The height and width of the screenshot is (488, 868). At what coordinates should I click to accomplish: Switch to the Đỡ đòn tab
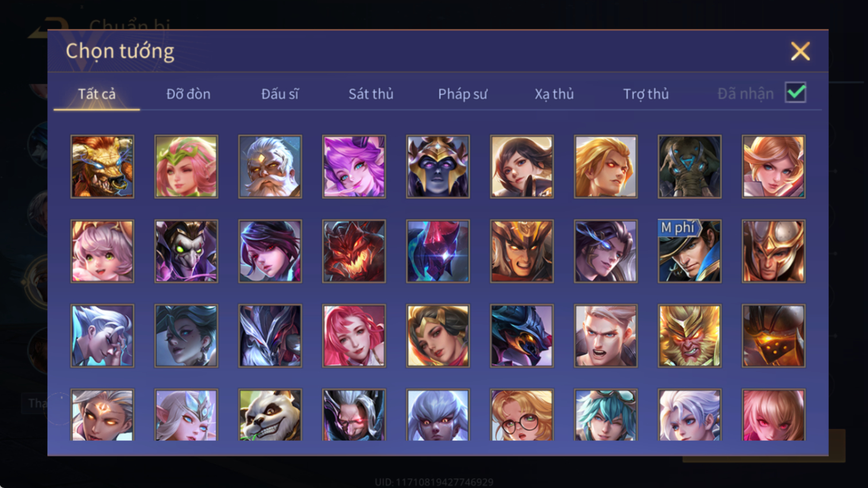pyautogui.click(x=188, y=94)
